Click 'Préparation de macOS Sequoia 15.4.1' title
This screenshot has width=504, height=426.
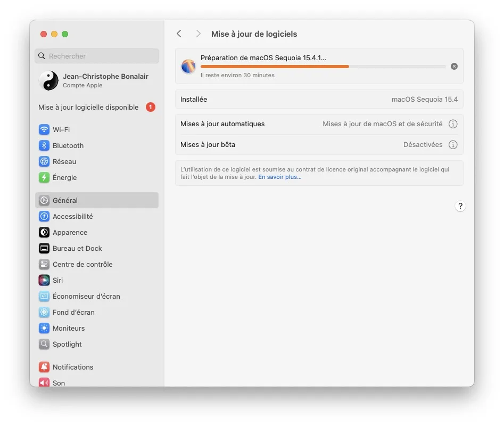click(263, 58)
